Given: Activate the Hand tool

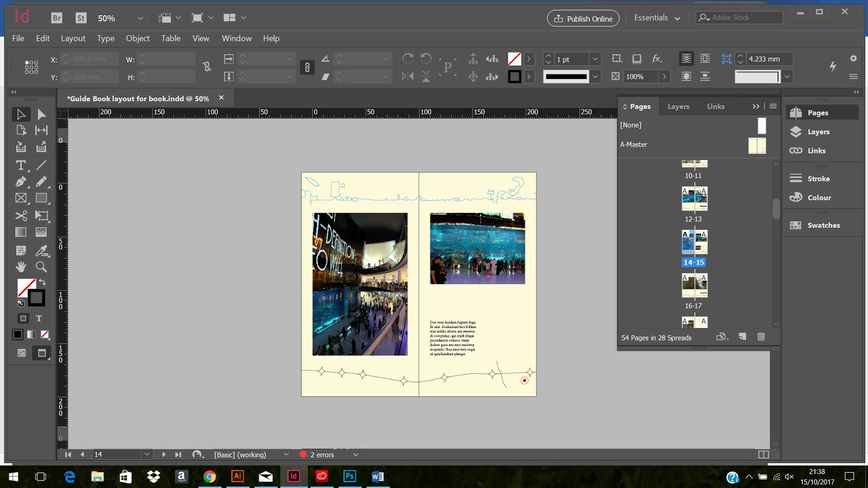Looking at the screenshot, I should 21,267.
